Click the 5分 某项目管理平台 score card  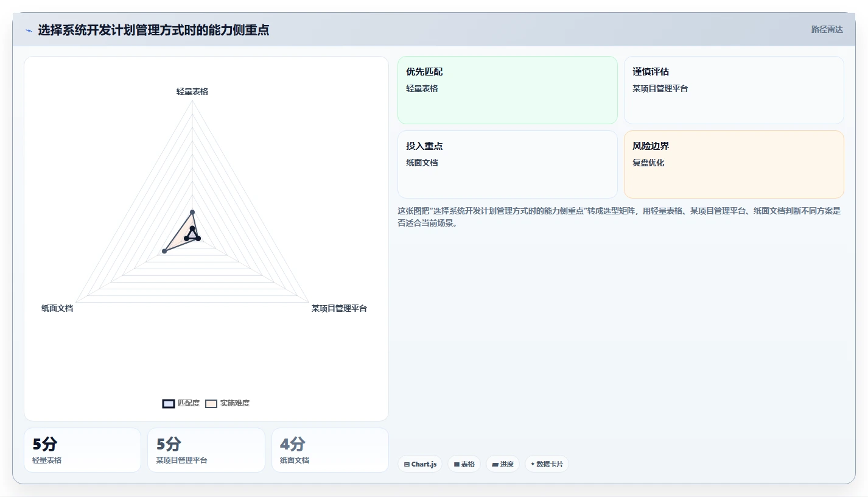pos(206,450)
